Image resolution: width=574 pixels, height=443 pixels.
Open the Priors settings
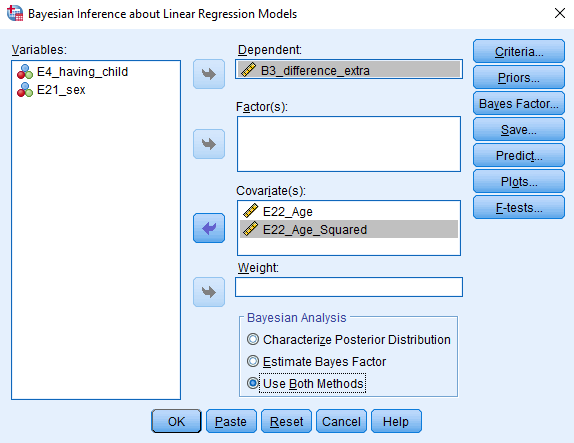click(519, 78)
